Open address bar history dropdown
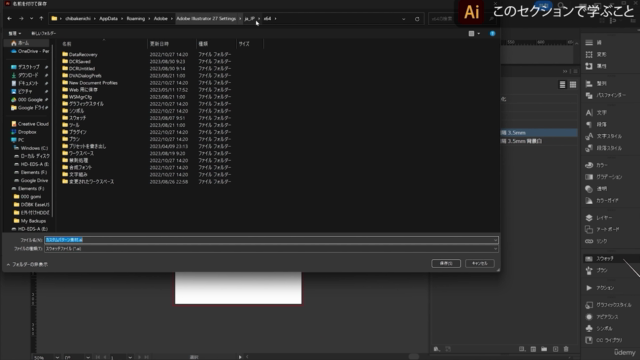This screenshot has width=640, height=360. [404, 19]
